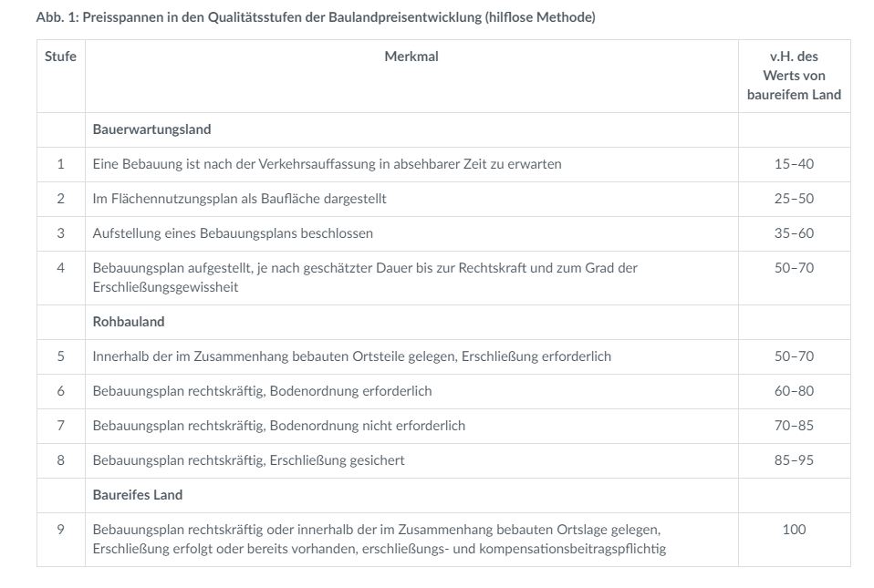This screenshot has height=588, width=874.
Task: Click the '15–40' percentage value
Action: click(794, 164)
